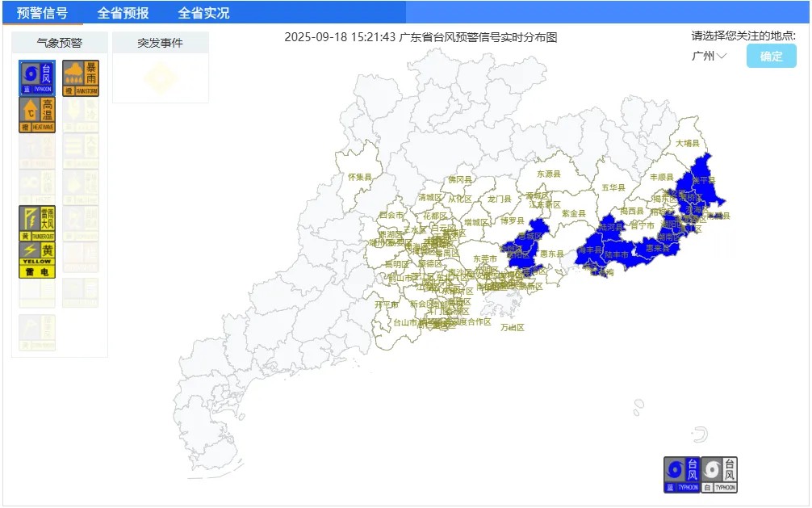Click the 陆河县 blue region label

611,227
